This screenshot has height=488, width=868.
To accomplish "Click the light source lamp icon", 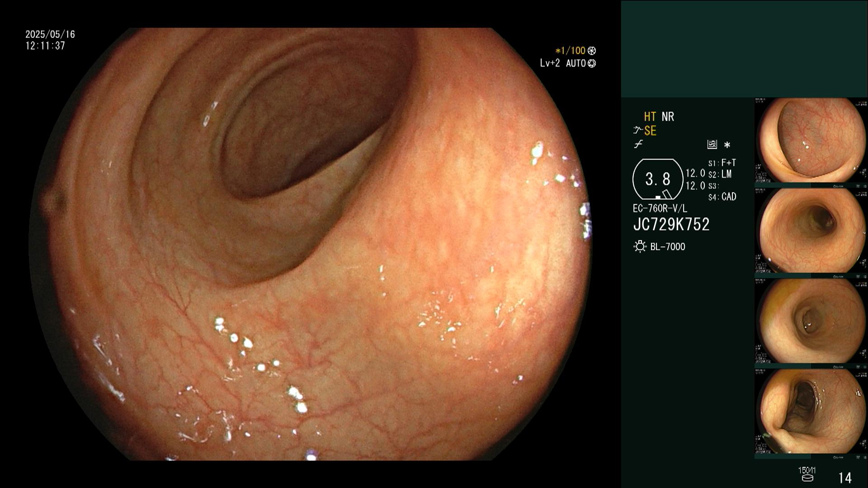I will 640,247.
